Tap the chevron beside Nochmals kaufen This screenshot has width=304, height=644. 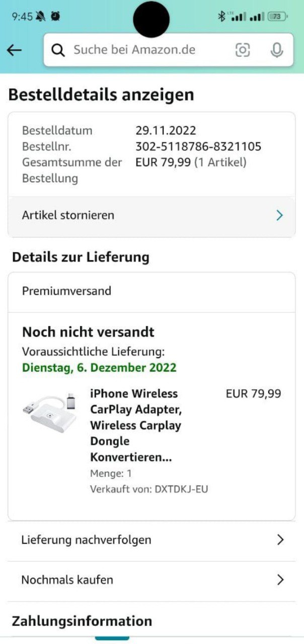[280, 580]
